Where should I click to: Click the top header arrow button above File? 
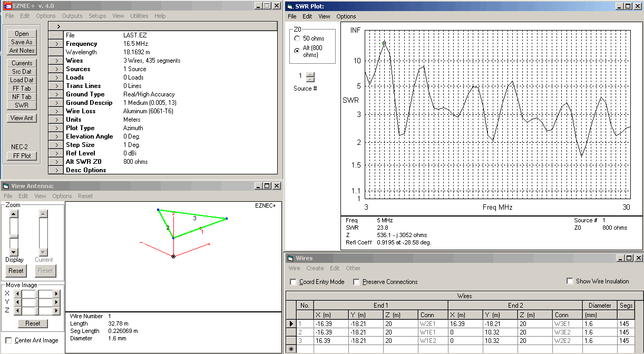coord(162,26)
